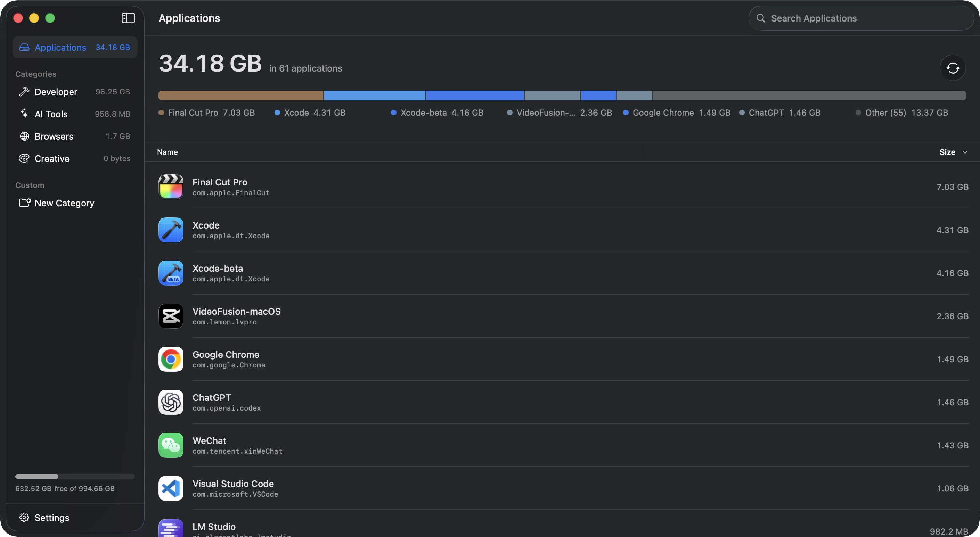Click the refresh scan icon
Viewport: 980px width, 537px height.
tap(953, 68)
